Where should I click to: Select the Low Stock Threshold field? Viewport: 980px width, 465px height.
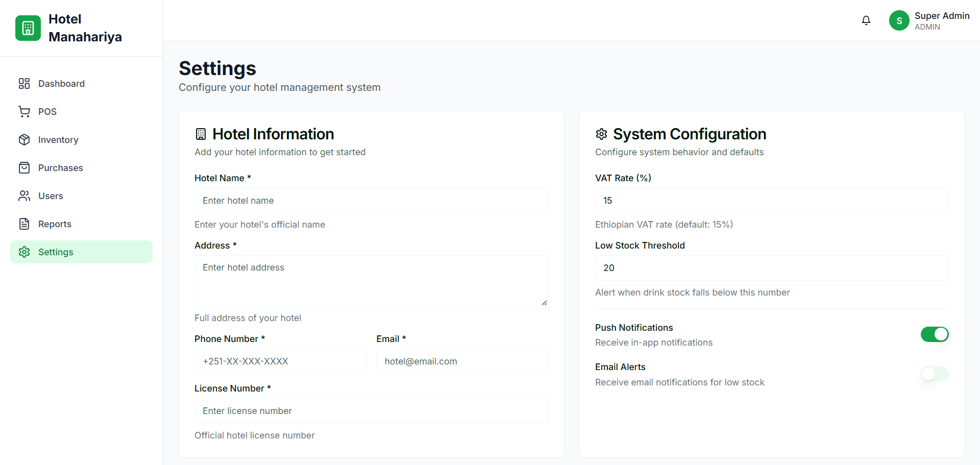coord(771,268)
